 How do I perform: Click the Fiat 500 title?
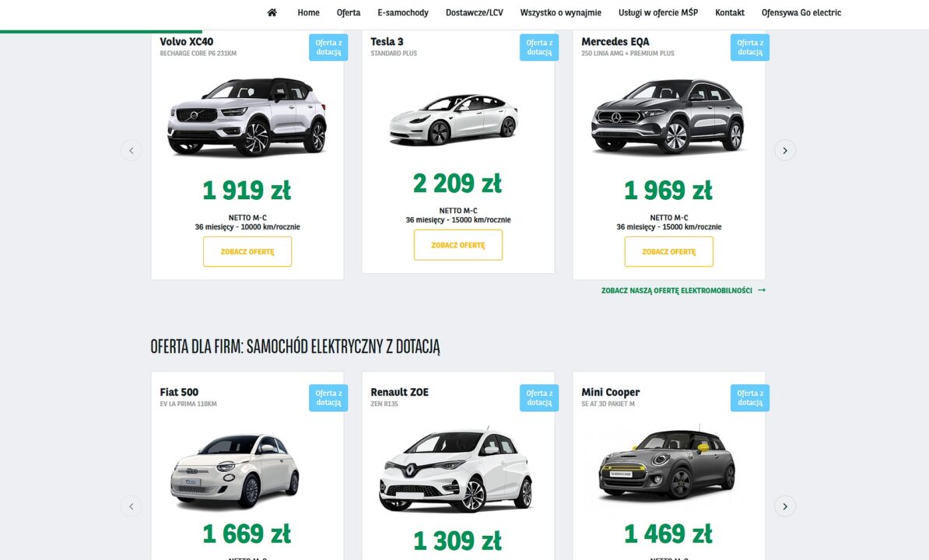[x=179, y=392]
